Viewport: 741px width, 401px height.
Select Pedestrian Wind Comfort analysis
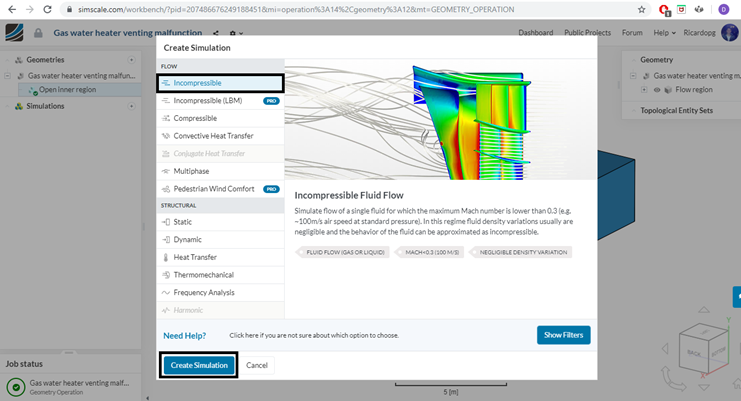(x=220, y=189)
